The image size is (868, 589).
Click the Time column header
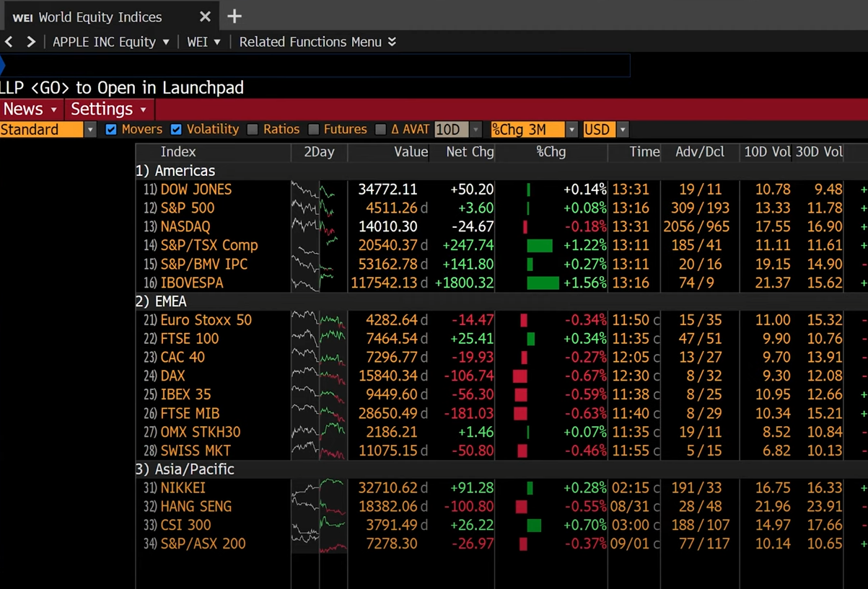pyautogui.click(x=644, y=152)
